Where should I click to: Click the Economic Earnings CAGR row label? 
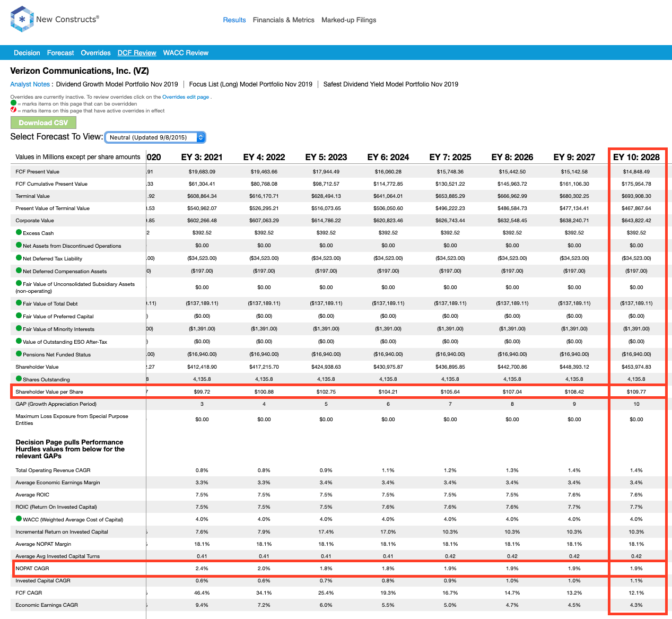point(47,605)
